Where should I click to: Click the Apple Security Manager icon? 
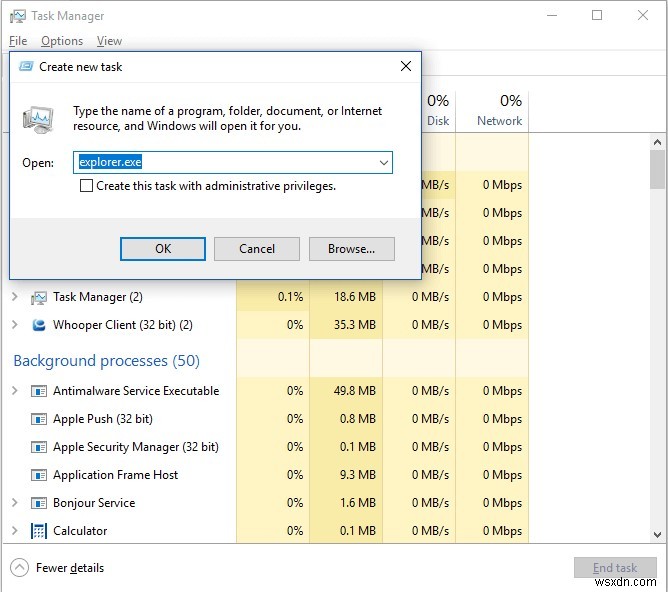(39, 447)
